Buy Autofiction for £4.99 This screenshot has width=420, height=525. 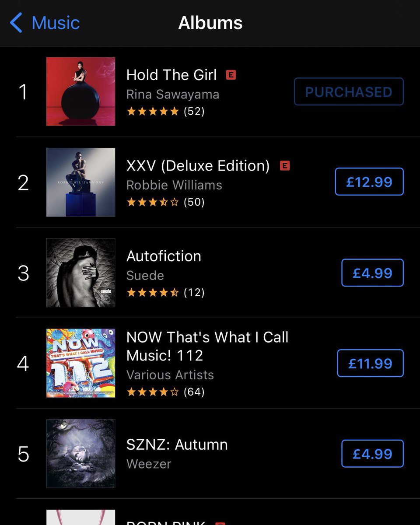[372, 273]
